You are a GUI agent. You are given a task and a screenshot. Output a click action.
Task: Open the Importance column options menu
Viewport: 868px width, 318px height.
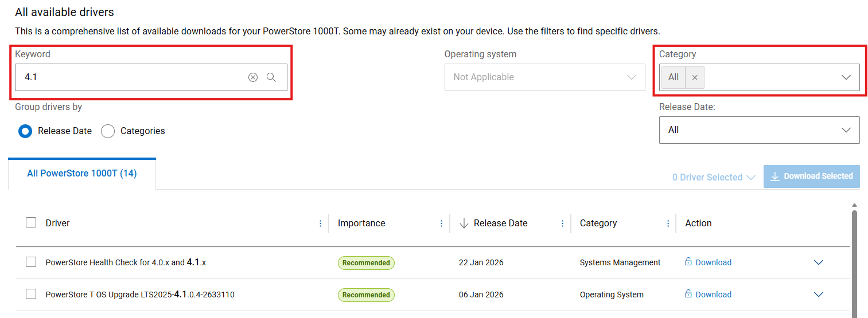441,223
